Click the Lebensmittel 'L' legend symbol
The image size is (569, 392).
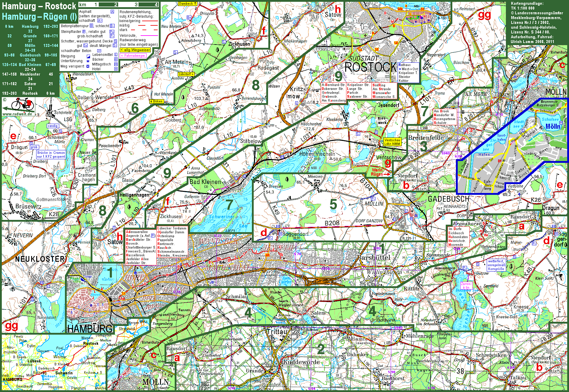pos(116,55)
